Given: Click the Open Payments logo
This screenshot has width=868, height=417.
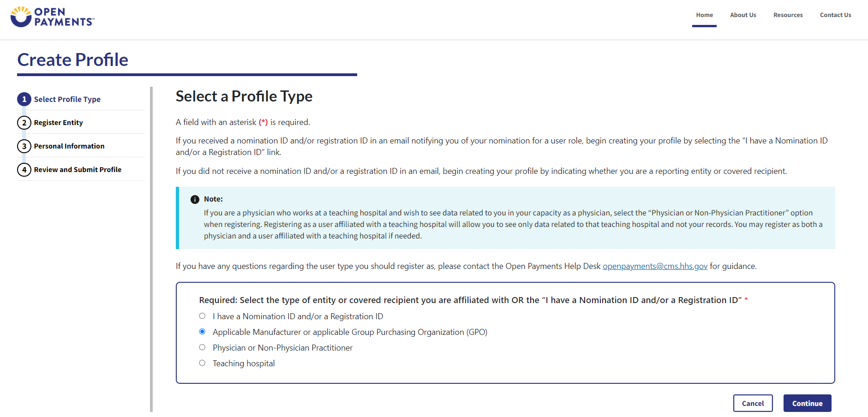Looking at the screenshot, I should click(x=52, y=17).
